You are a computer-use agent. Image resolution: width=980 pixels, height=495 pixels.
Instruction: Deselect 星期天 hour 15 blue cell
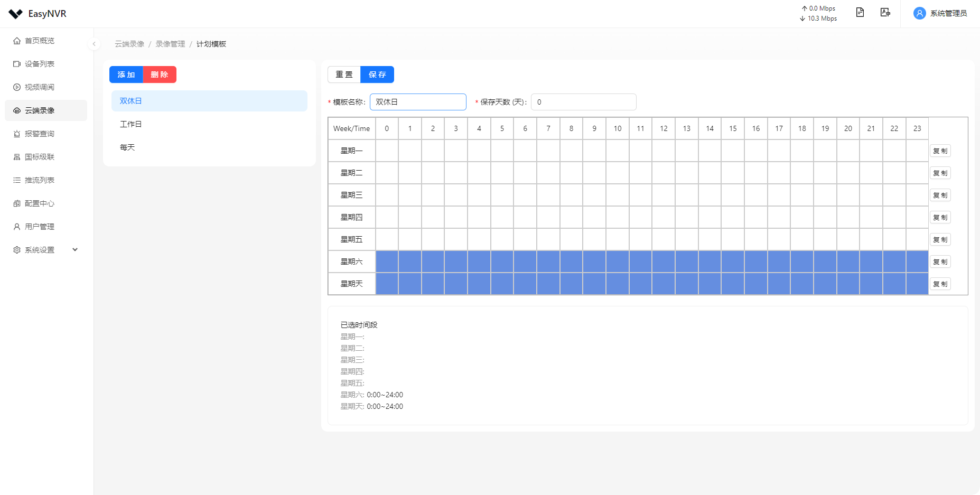click(x=733, y=284)
